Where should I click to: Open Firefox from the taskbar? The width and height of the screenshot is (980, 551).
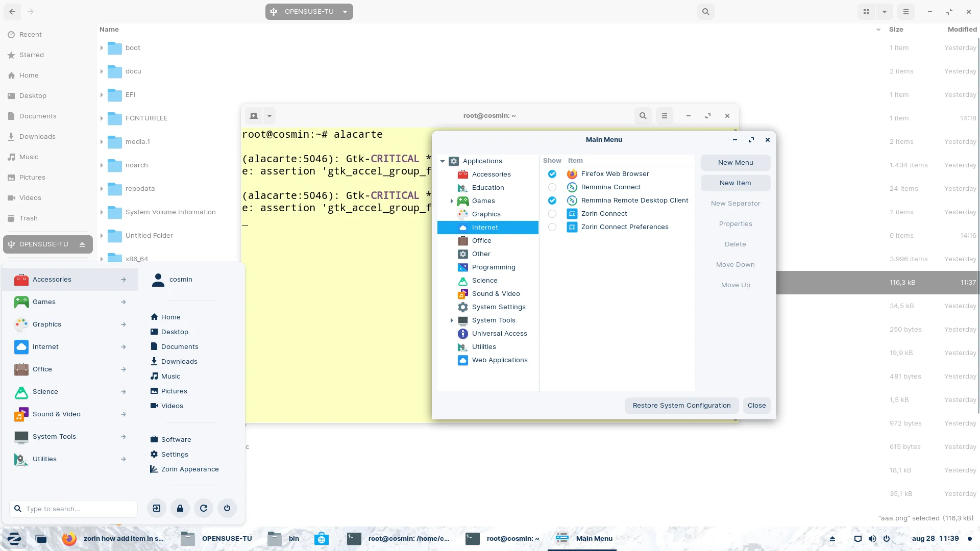pos(68,538)
